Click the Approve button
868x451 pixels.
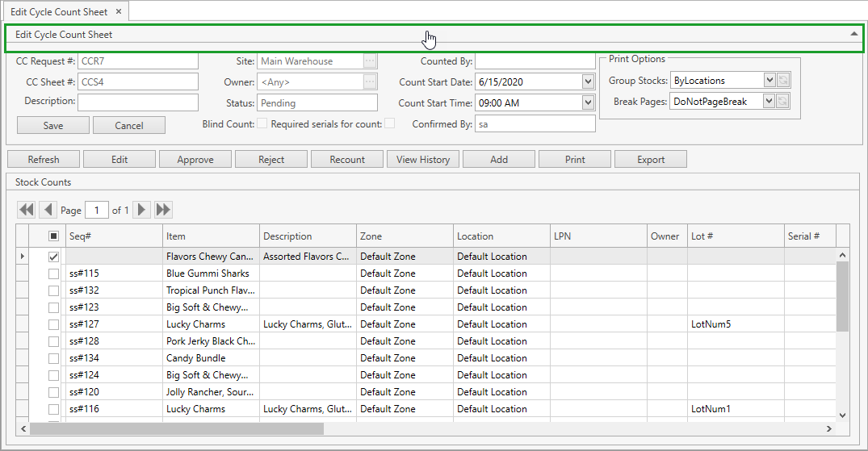point(195,160)
